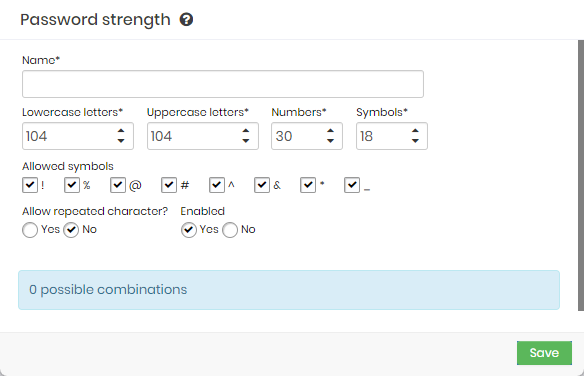584x376 pixels.
Task: Raise the Numbers spinner value
Action: pos(330,131)
